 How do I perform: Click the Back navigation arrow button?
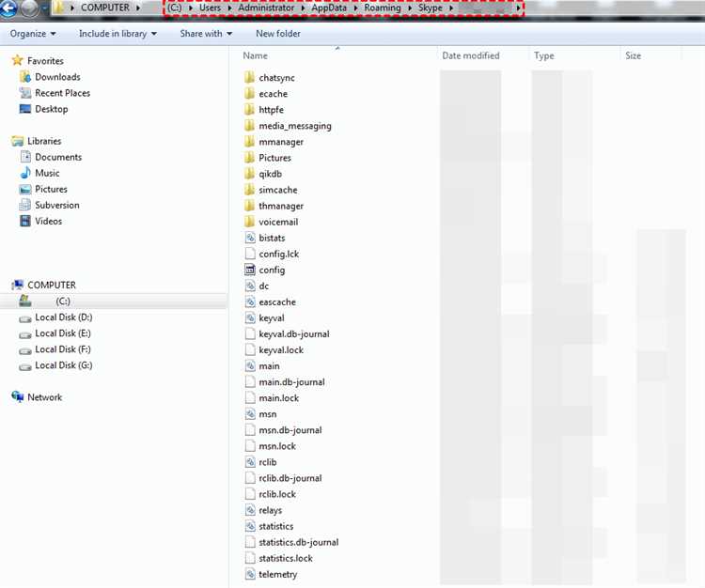(8, 8)
